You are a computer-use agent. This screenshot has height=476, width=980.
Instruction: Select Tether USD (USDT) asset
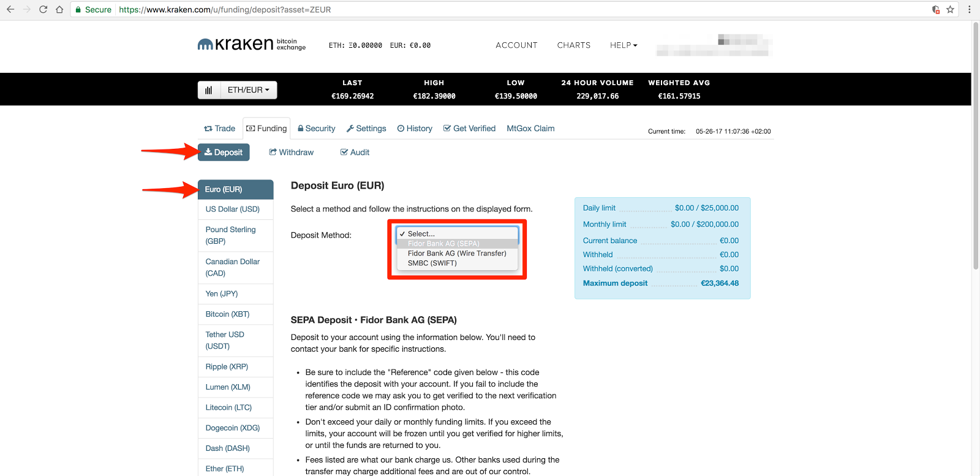[236, 341]
